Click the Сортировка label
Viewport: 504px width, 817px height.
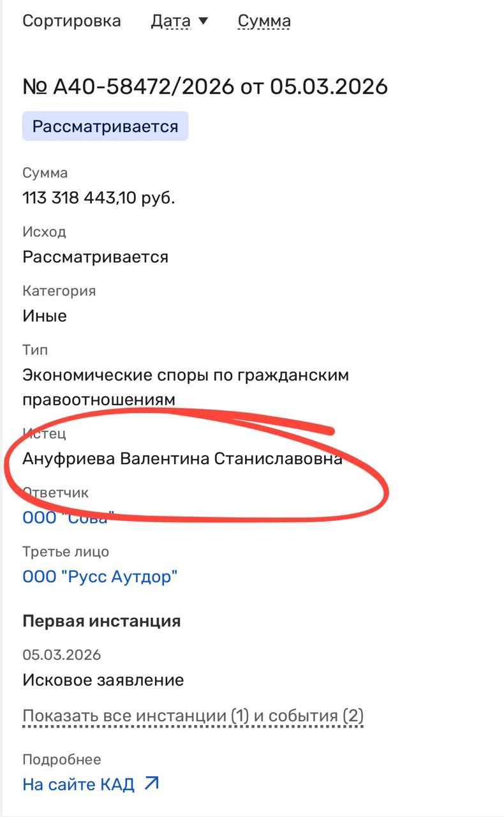(x=71, y=21)
